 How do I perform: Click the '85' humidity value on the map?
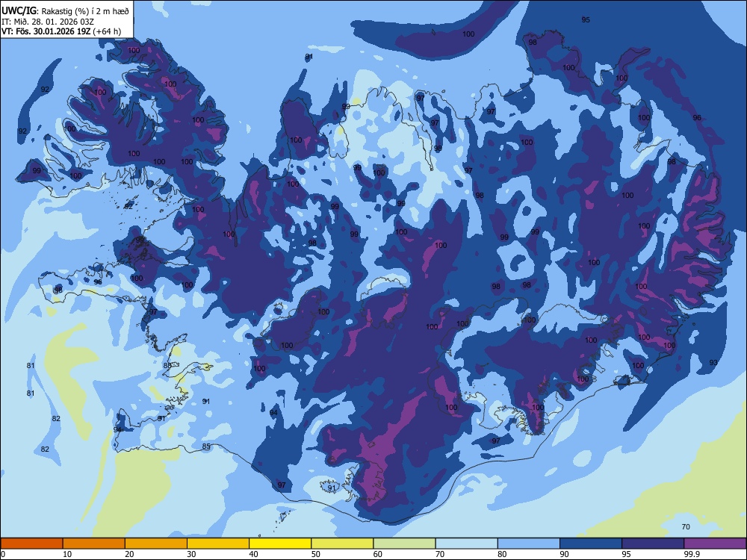click(x=206, y=447)
